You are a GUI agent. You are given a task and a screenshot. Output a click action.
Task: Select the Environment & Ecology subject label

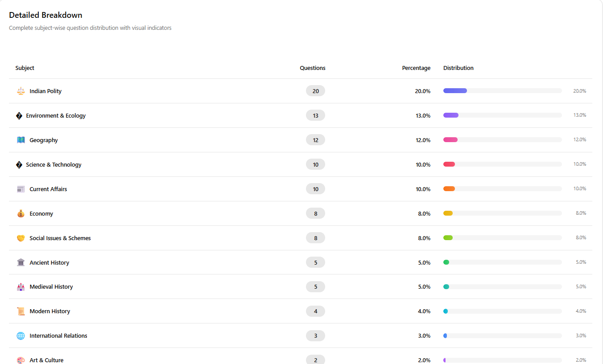(56, 115)
